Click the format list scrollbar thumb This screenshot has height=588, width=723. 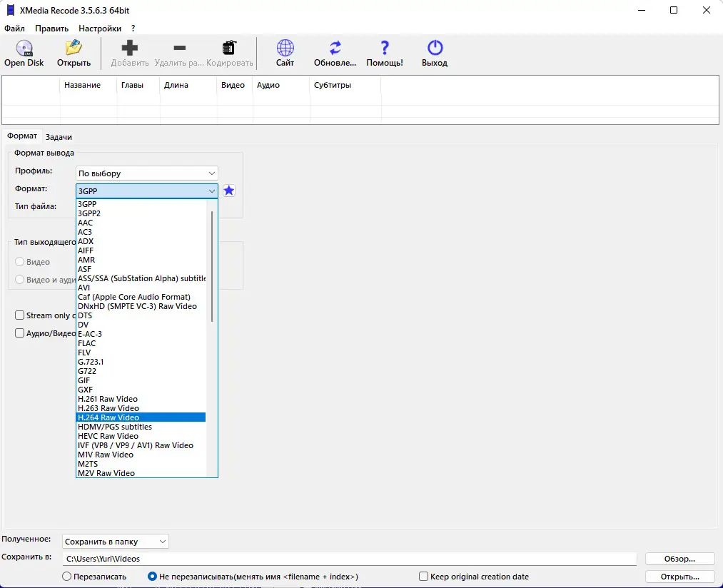coord(212,267)
